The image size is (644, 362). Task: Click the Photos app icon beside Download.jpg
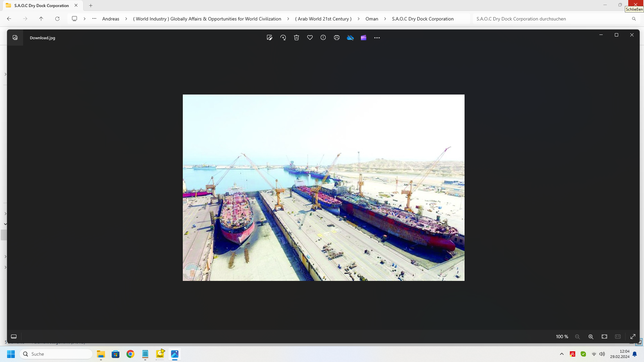[15, 38]
